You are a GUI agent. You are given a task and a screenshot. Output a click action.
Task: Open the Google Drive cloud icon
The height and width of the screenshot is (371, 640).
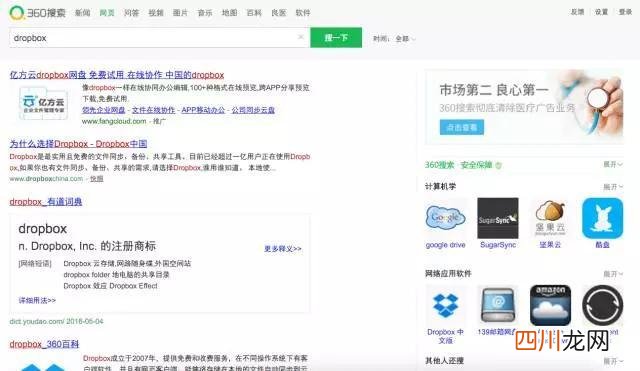click(x=445, y=218)
